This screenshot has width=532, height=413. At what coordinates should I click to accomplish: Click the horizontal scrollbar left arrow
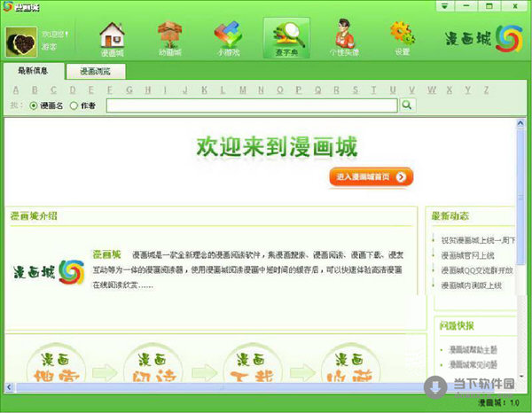9,387
